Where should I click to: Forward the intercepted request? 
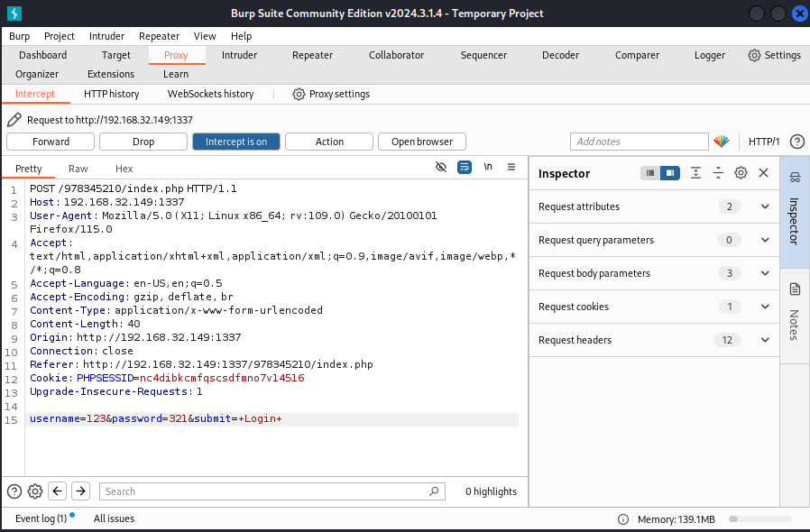pyautogui.click(x=51, y=142)
